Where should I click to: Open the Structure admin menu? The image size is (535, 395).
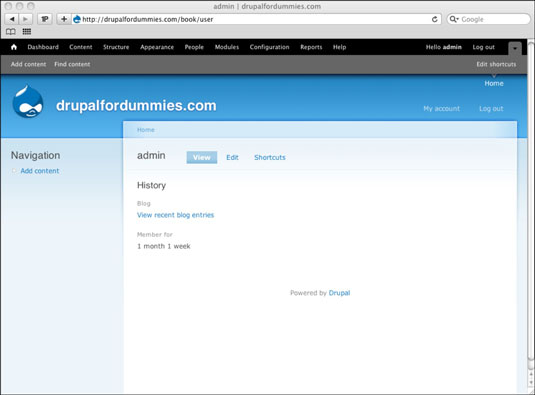[x=116, y=47]
